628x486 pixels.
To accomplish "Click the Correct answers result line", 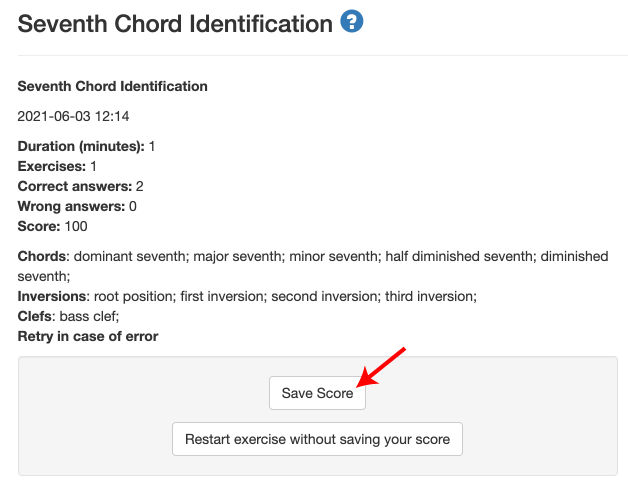I will pos(81,186).
